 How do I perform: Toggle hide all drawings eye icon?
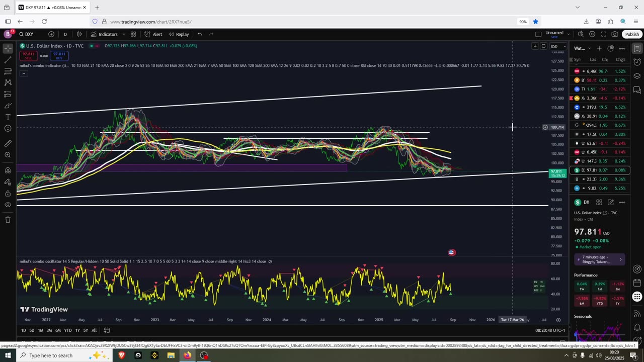8,205
